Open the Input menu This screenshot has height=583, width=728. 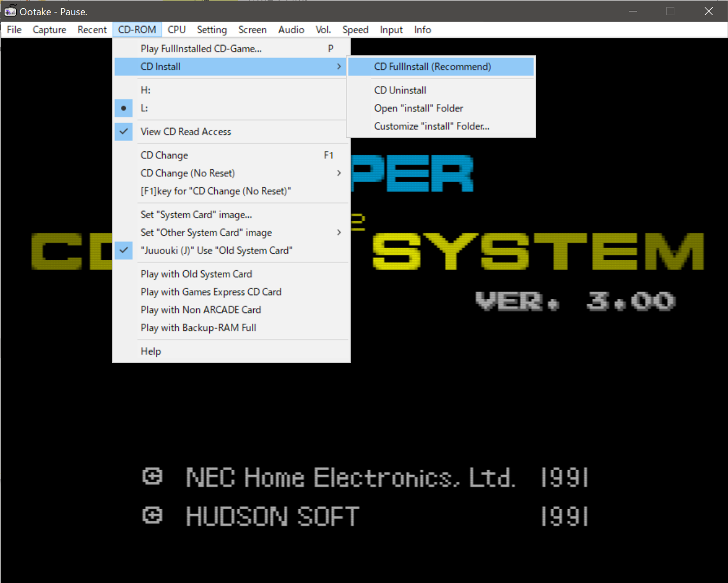point(391,30)
